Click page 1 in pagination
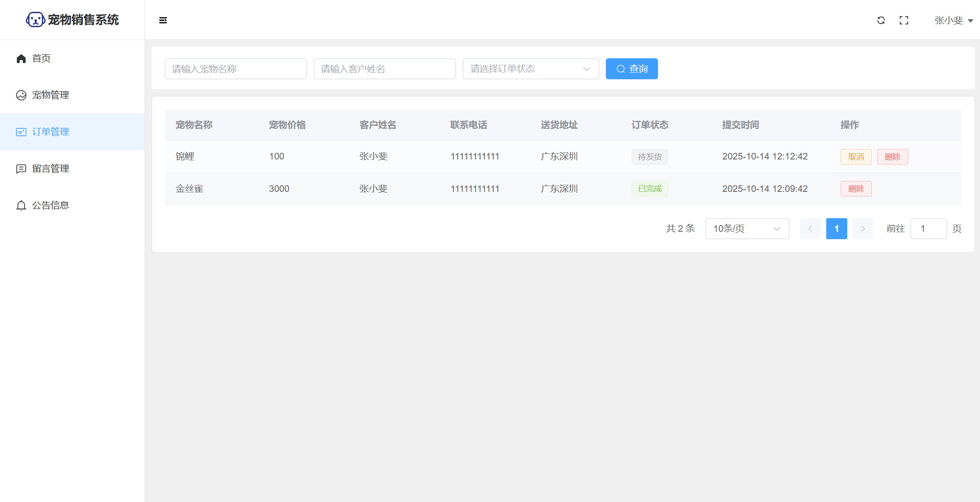Viewport: 980px width, 502px height. pos(836,229)
